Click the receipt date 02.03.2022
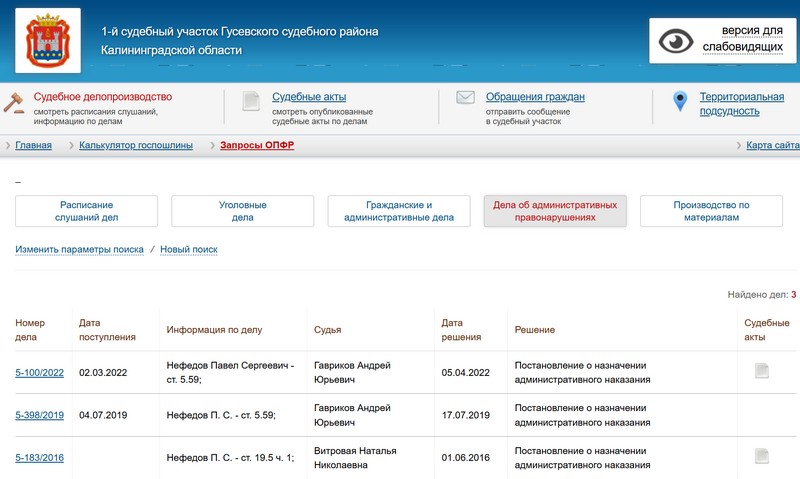 (x=103, y=373)
